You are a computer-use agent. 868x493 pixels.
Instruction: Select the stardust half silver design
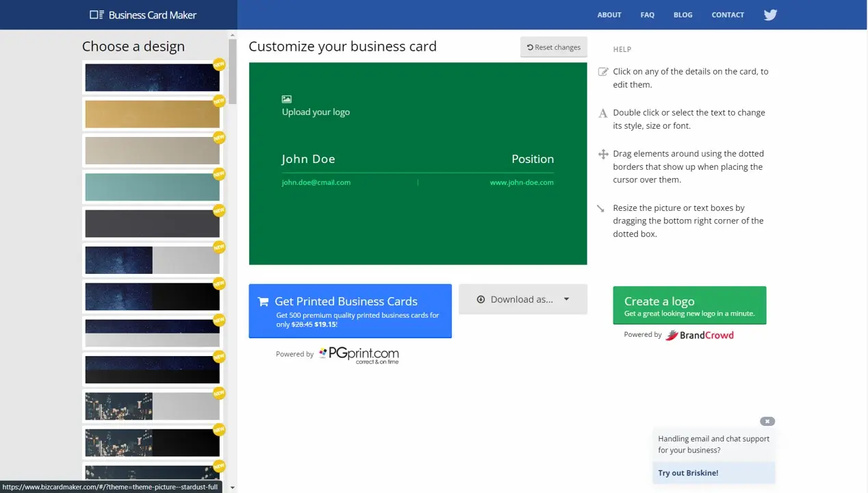tap(152, 260)
